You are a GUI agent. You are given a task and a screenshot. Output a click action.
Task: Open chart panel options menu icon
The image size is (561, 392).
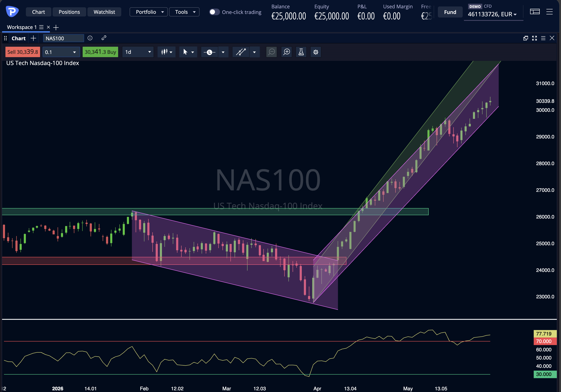(543, 38)
